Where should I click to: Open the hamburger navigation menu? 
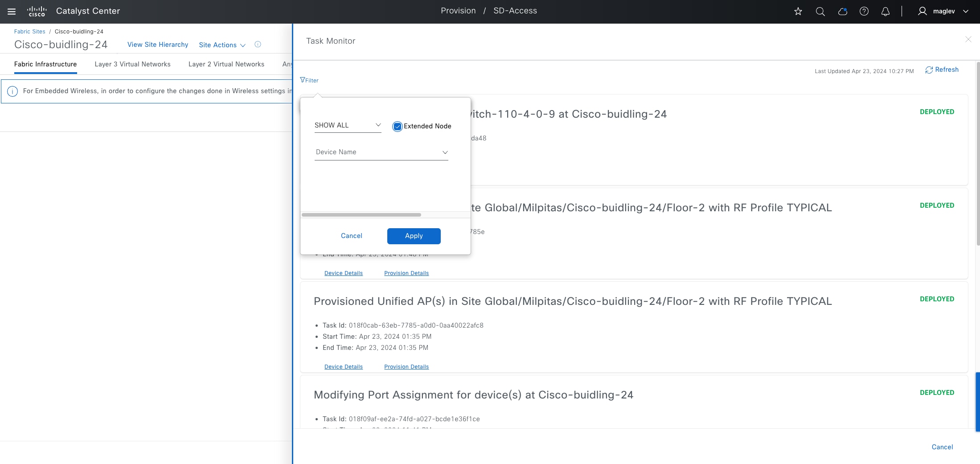pos(12,12)
